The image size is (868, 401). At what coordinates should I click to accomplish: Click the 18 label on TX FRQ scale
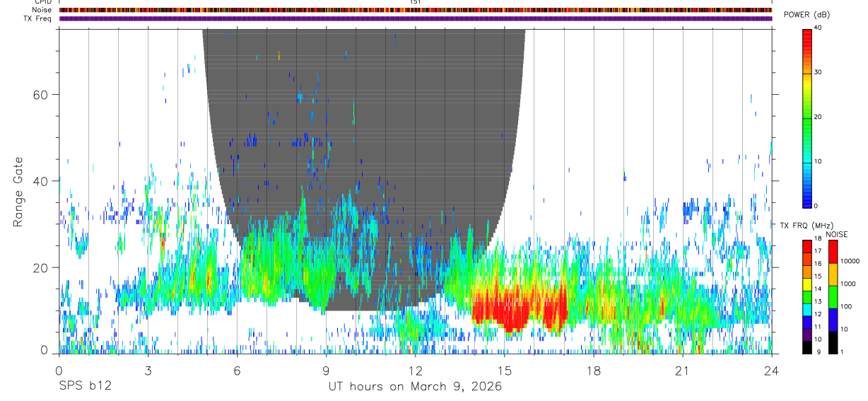pos(818,239)
